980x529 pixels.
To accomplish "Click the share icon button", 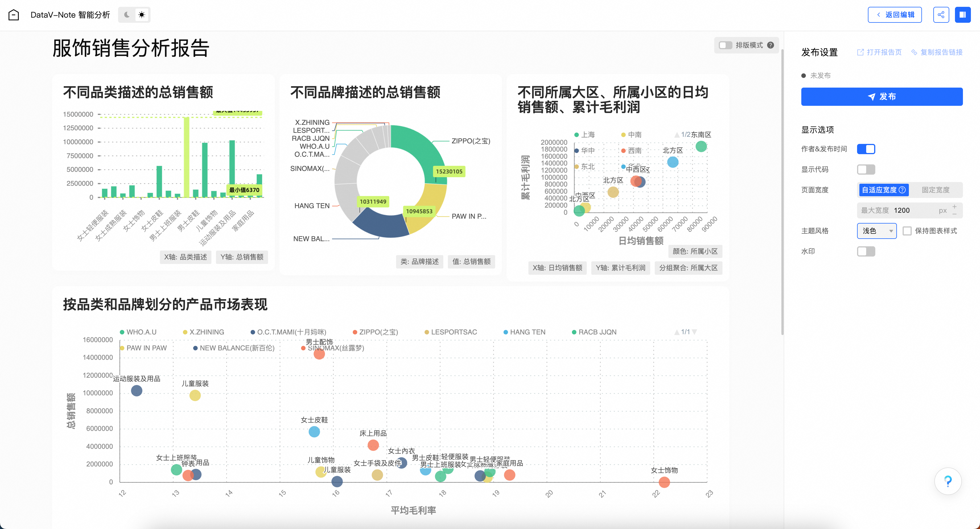I will point(941,15).
